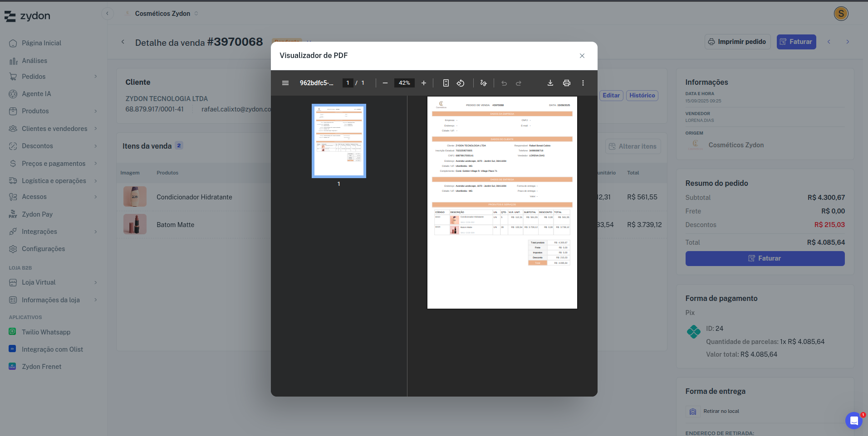Expand the Integrações sidebar menu

54,232
